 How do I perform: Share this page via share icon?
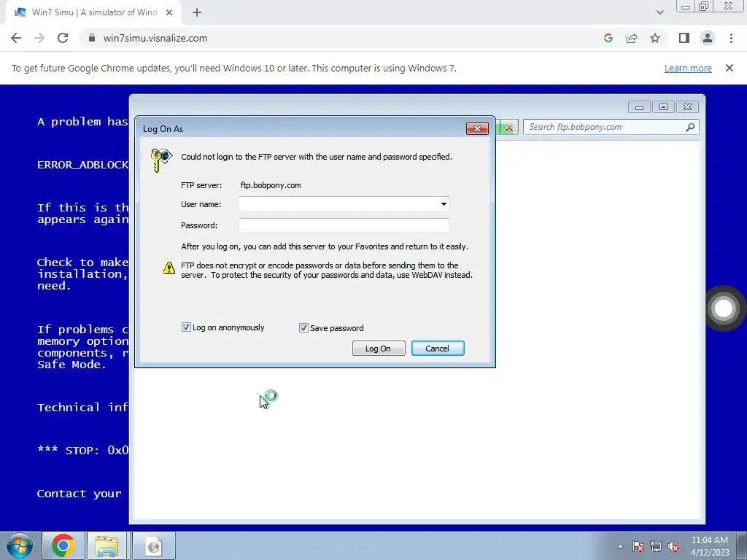(x=632, y=38)
